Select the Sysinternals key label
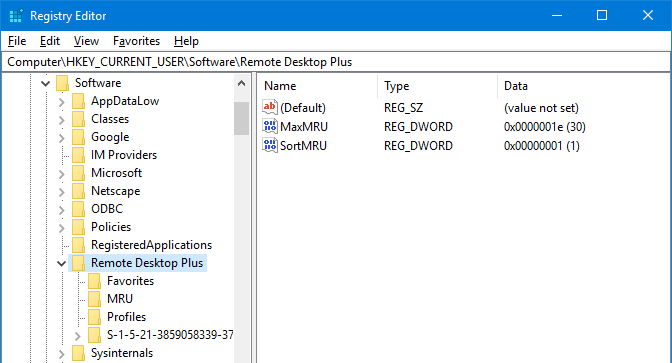 click(122, 353)
